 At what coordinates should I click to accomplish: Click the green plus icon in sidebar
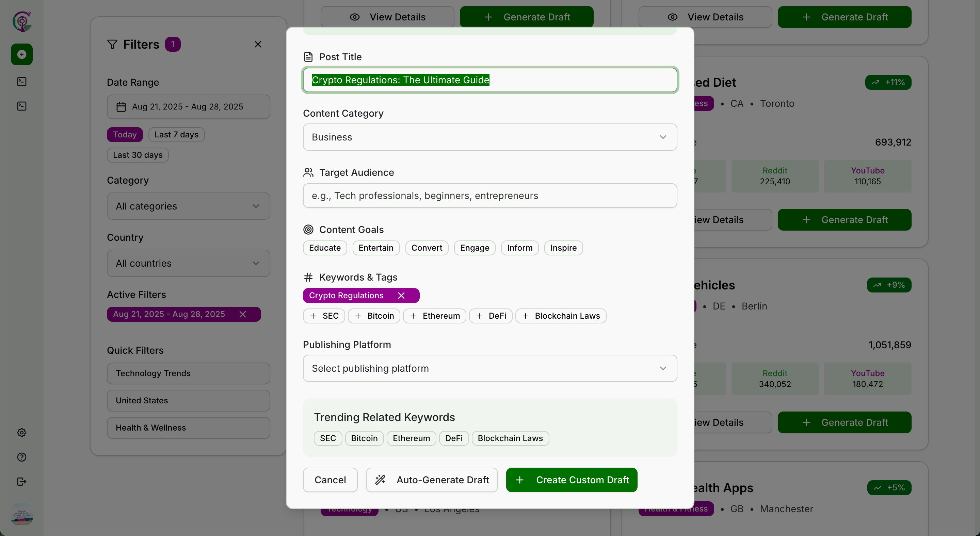[x=22, y=54]
